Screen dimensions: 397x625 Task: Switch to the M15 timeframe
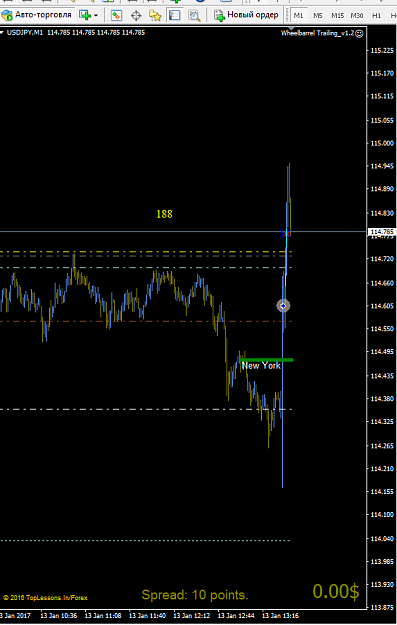point(338,16)
